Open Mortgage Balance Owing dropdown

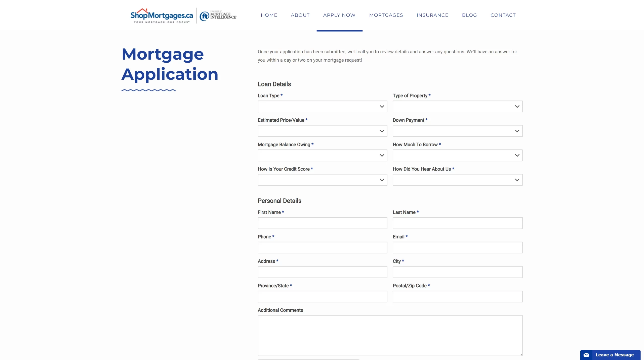tap(322, 155)
